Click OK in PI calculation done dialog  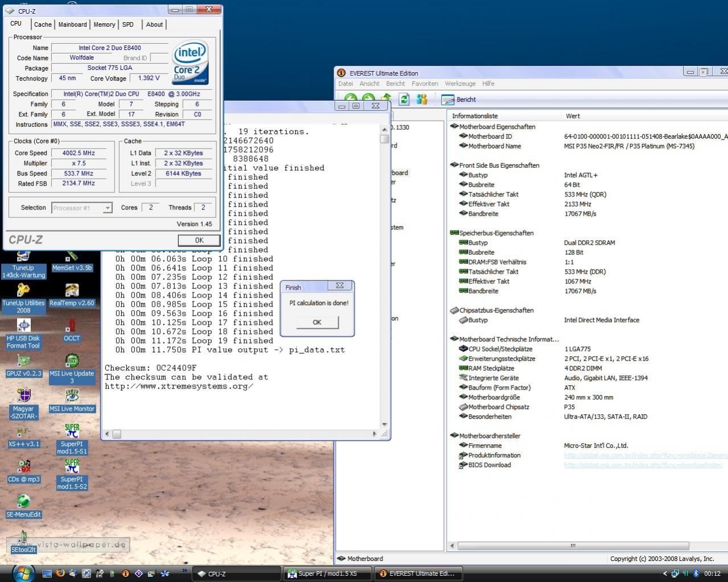click(x=317, y=322)
